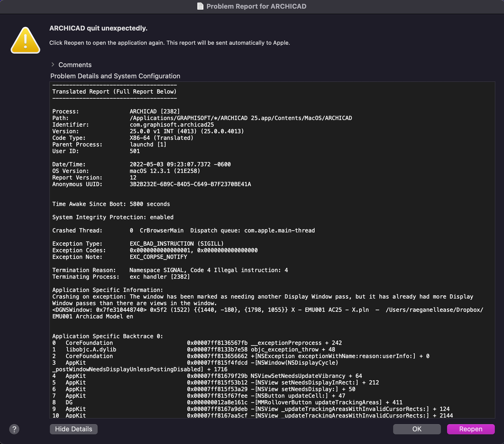This screenshot has width=504, height=444.
Task: Click 'System Integrity Protection: enabled' line
Action: (113, 217)
